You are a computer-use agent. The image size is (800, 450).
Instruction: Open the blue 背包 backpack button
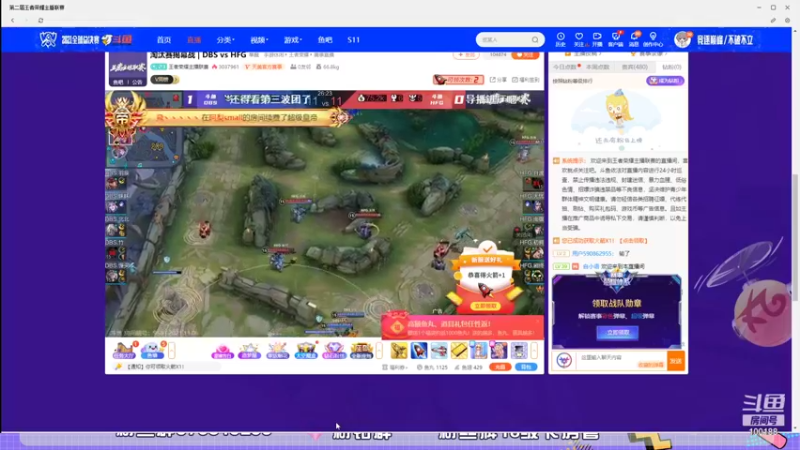(x=526, y=367)
